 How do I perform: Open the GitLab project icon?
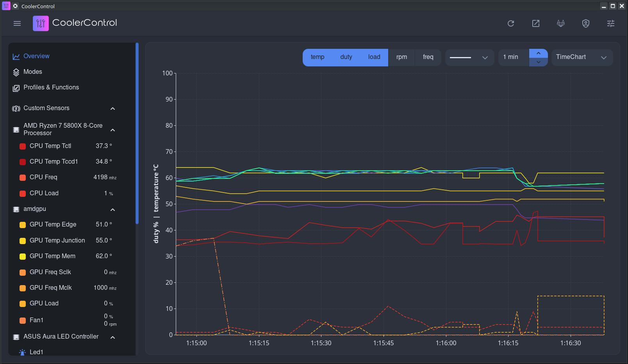click(x=561, y=23)
